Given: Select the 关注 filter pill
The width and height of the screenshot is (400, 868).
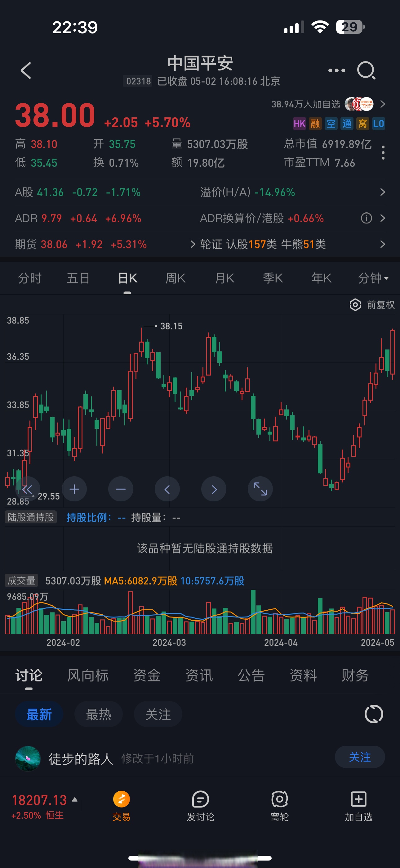Looking at the screenshot, I should click(158, 714).
